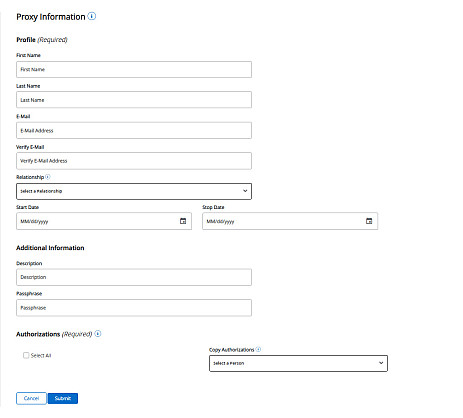Focus the First Name input field
The width and height of the screenshot is (463, 418).
click(134, 70)
